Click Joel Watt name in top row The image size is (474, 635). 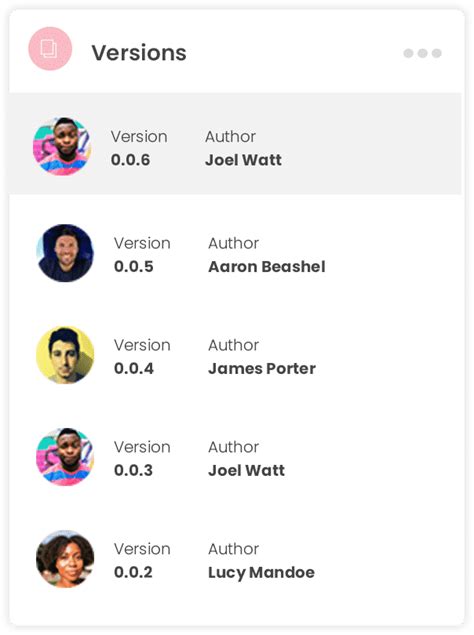point(243,160)
